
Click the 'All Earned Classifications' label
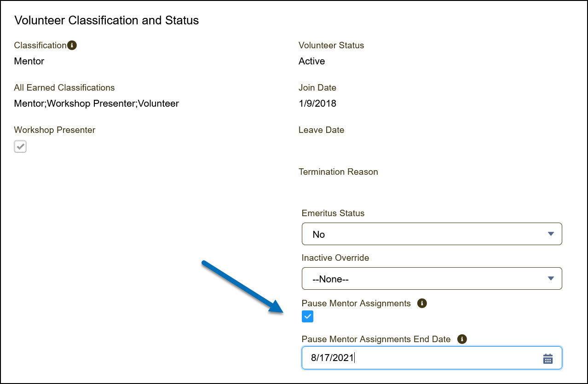click(x=64, y=87)
